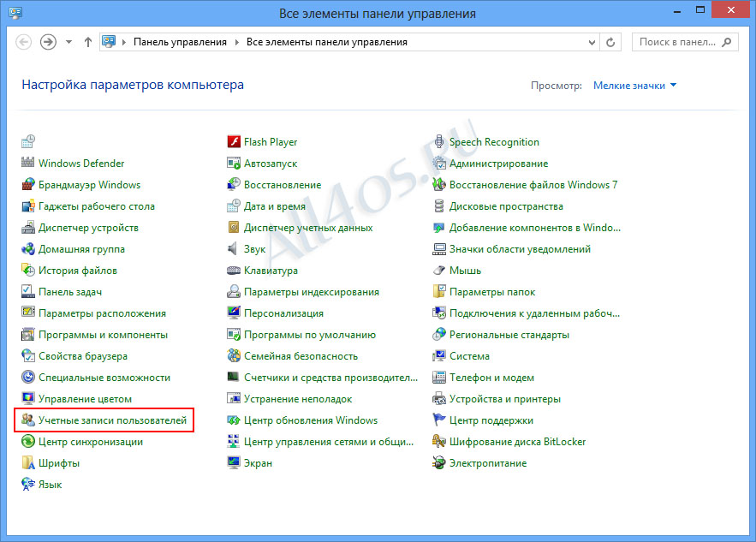The width and height of the screenshot is (756, 542).
Task: Click the Телефон и модем icon
Action: point(439,377)
